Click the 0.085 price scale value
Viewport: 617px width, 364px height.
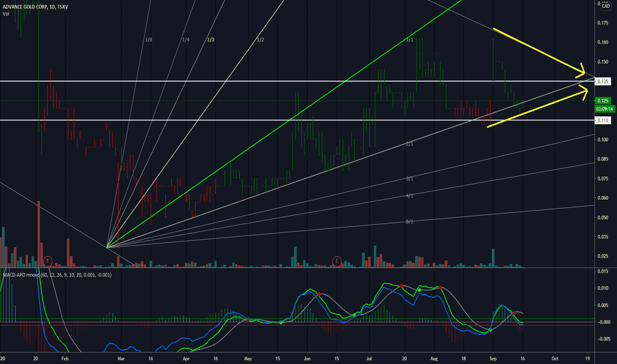pyautogui.click(x=602, y=159)
